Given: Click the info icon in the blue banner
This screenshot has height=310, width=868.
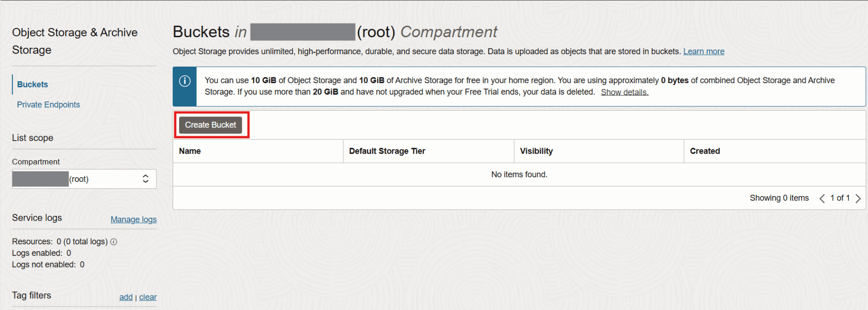Looking at the screenshot, I should (185, 81).
